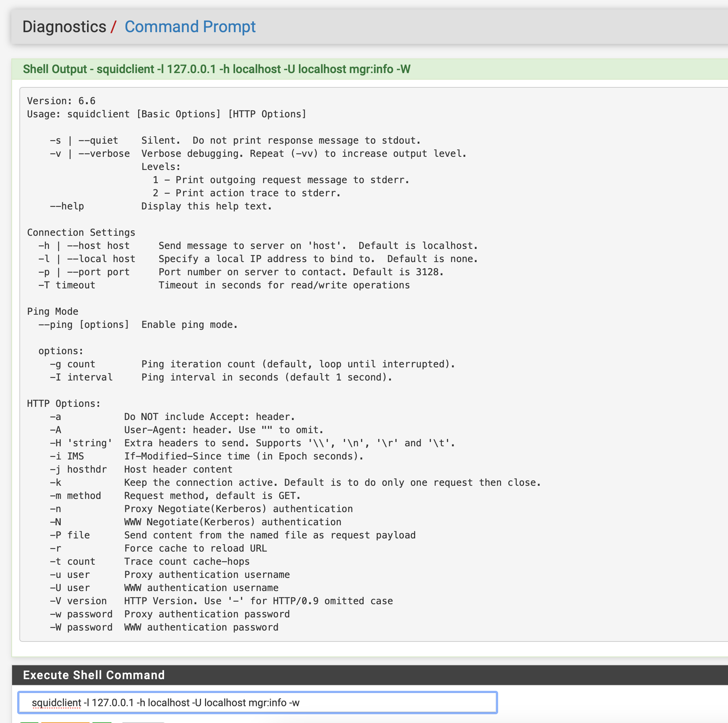Click '2 - Print action trace to stderr' line
Viewport: 728px width, 723px height.
246,193
